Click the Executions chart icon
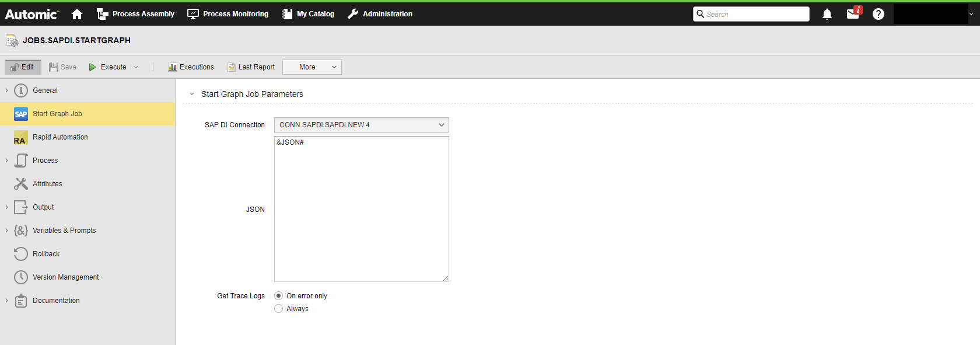Image resolution: width=980 pixels, height=345 pixels. 173,67
